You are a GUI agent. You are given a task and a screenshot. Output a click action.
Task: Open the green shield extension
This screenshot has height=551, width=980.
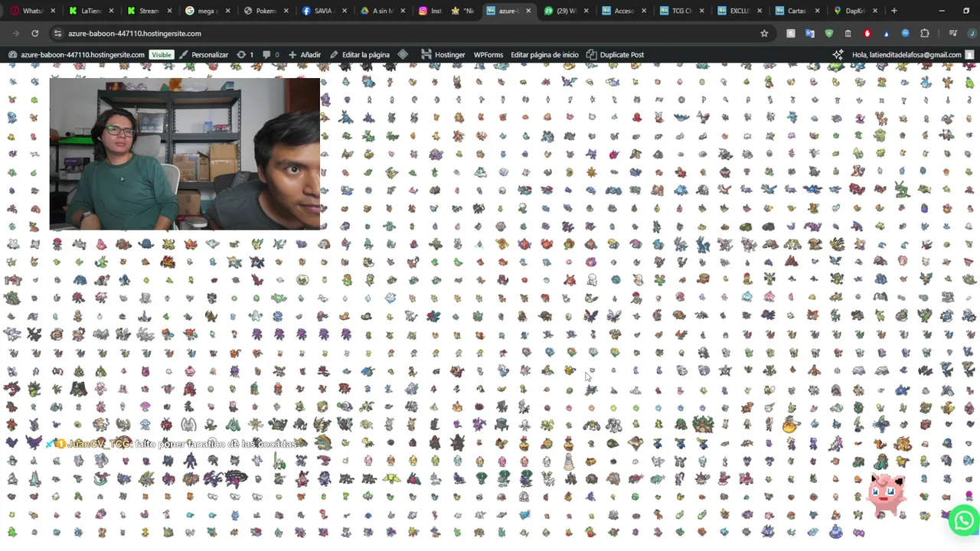[828, 34]
